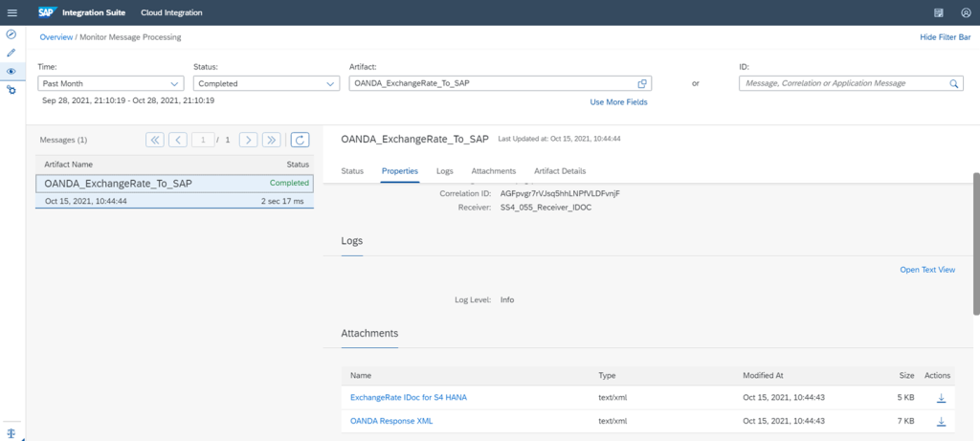Viewport: 980px width, 441px height.
Task: Click the vertical scrollbar of details pane
Action: (x=976, y=244)
